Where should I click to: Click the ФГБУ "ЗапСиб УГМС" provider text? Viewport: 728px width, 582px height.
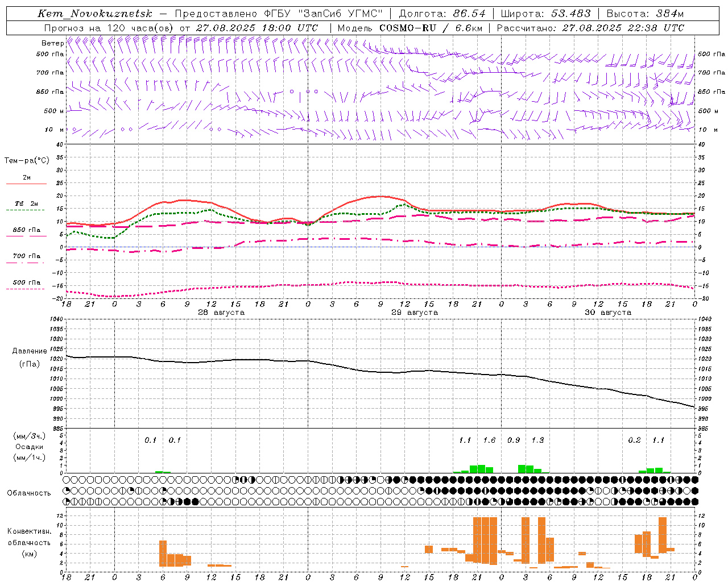(x=323, y=14)
